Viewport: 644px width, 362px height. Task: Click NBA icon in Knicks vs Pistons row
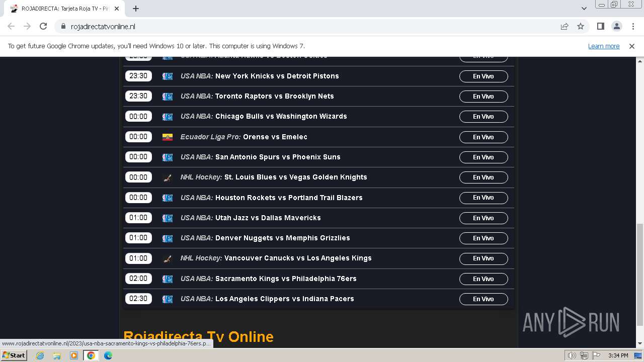click(168, 76)
